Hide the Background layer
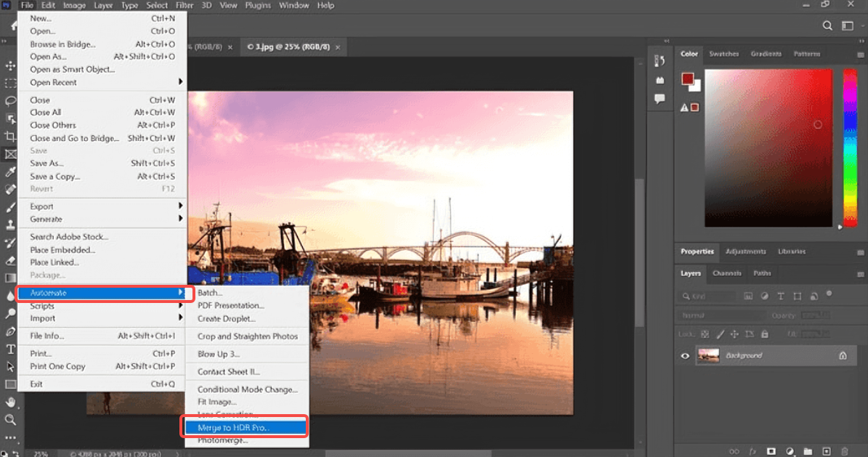868x457 pixels. (685, 356)
